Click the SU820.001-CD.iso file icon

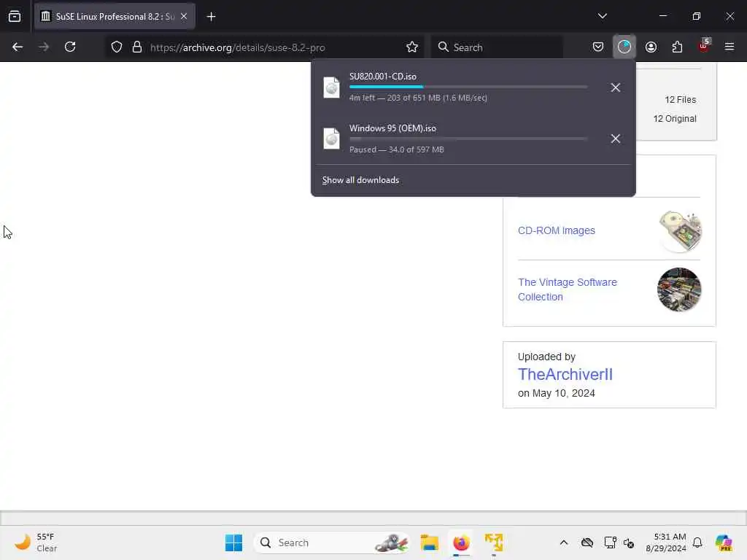[332, 87]
